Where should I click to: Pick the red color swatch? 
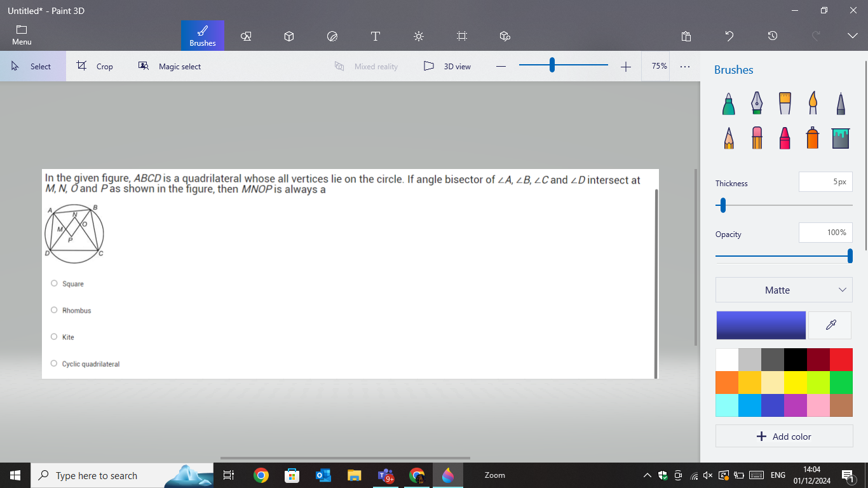point(841,360)
